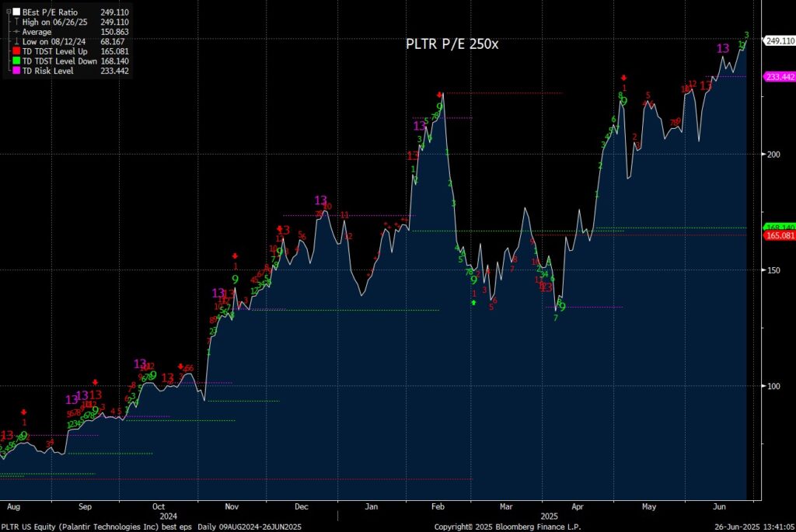
Task: Click the magenta 233.442 axis price tag
Action: pyautogui.click(x=780, y=77)
